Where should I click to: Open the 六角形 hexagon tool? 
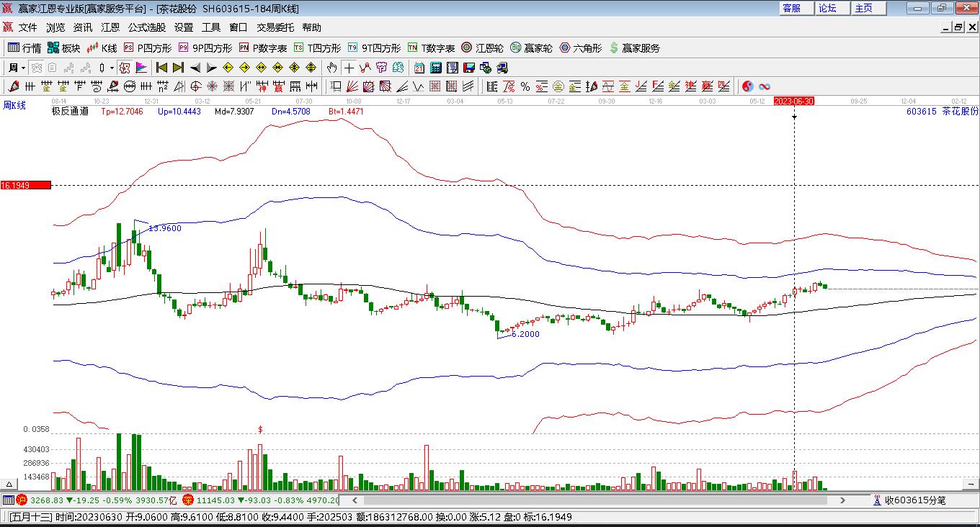[581, 48]
